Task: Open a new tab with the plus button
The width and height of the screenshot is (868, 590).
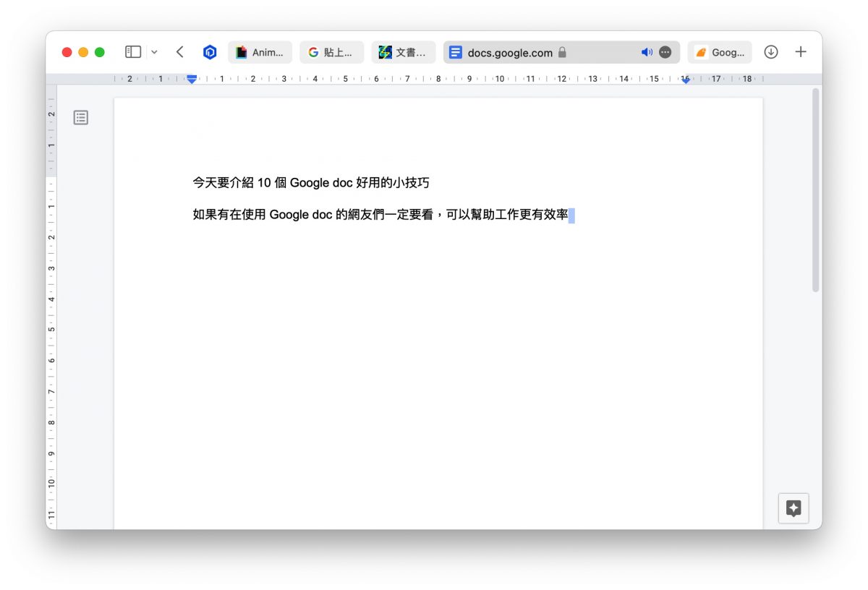Action: [x=801, y=52]
